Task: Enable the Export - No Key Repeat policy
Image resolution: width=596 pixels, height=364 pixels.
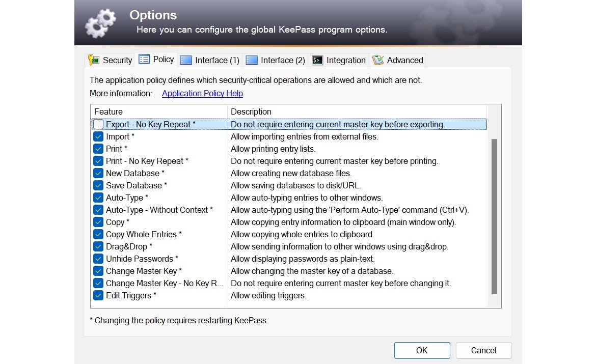Action: pyautogui.click(x=98, y=124)
